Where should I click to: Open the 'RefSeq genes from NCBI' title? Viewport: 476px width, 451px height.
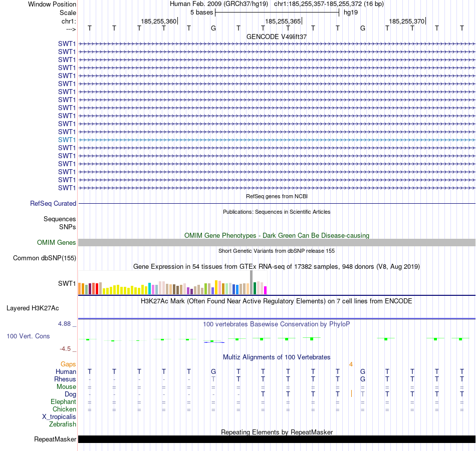coord(277,196)
